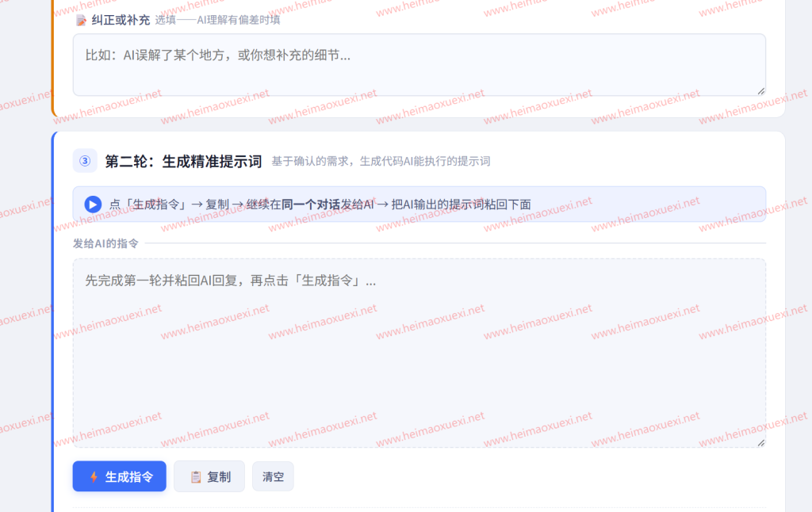Click the 纠正或补充 field label
This screenshot has height=512, width=812.
click(x=121, y=20)
